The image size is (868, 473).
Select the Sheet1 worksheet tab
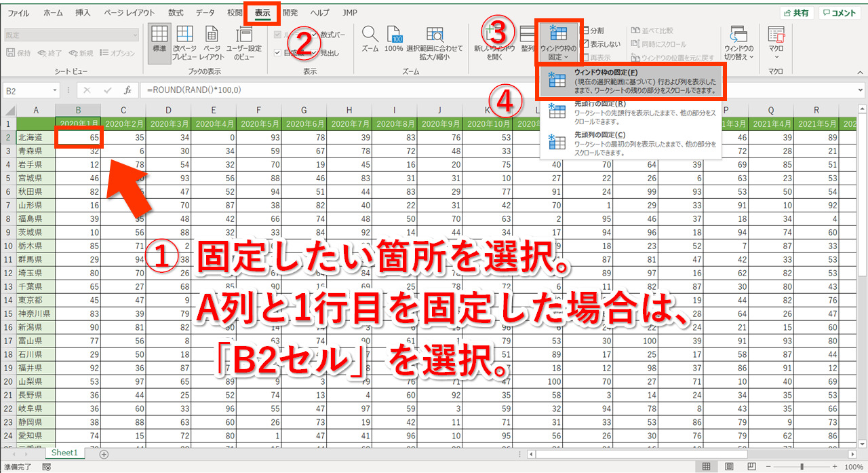tap(65, 453)
